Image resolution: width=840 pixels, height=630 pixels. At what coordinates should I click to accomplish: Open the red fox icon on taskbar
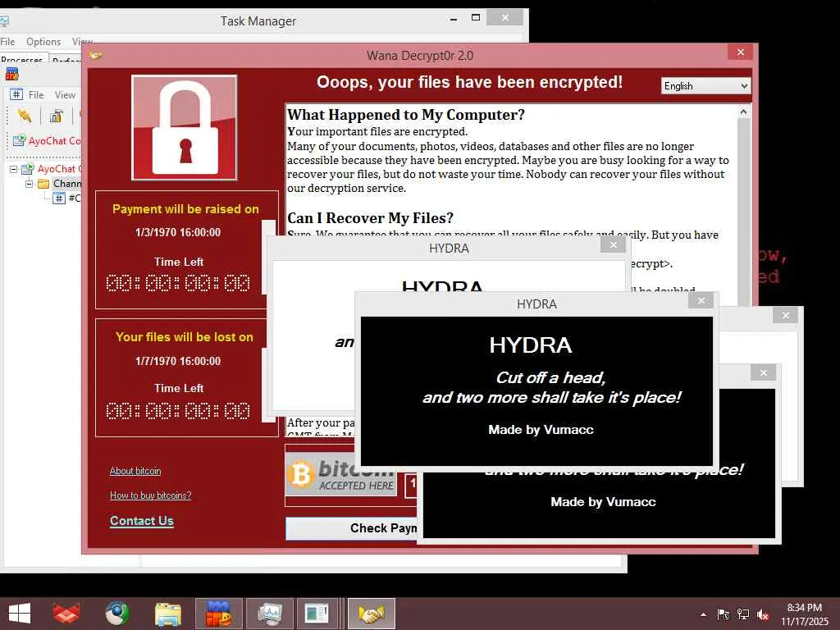tap(66, 614)
